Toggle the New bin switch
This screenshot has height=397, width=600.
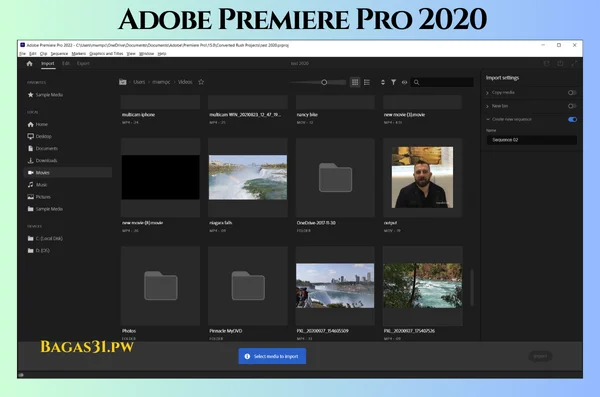tap(572, 106)
